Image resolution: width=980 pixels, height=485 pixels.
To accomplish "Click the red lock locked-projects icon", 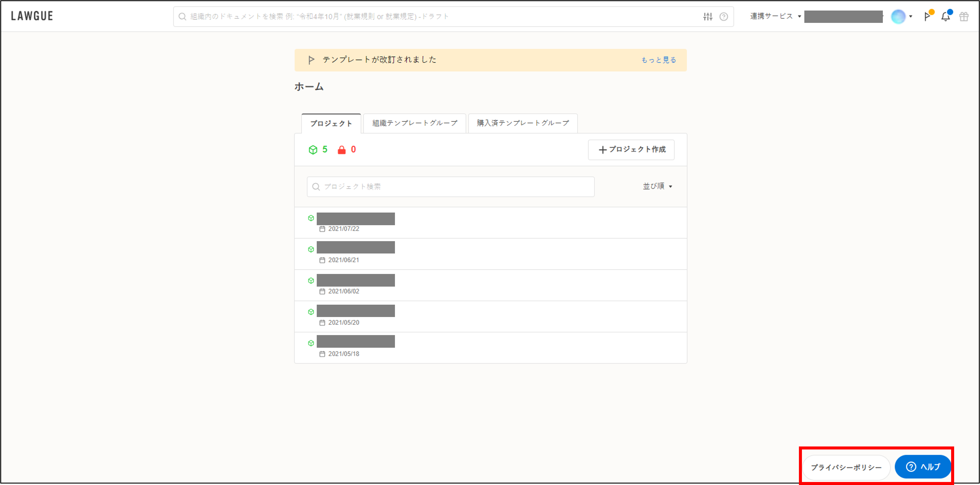I will click(342, 150).
